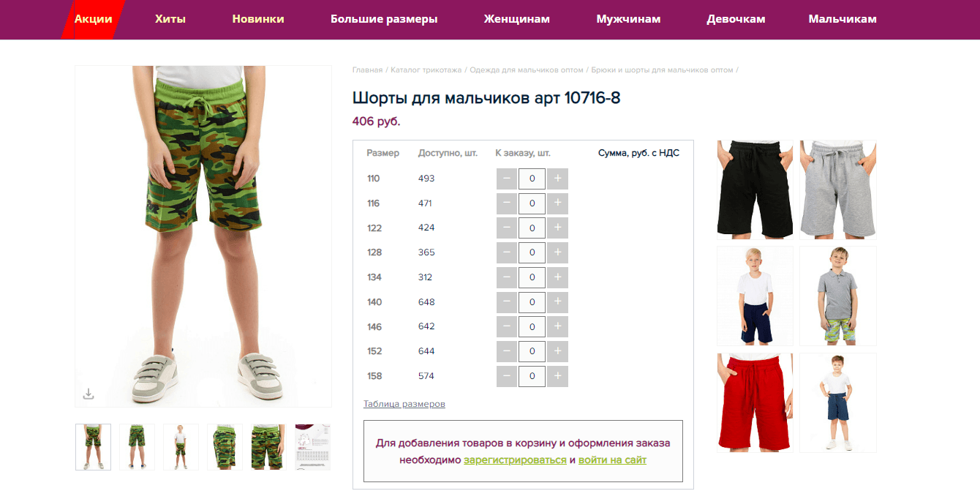Click the main camouflage shorts product image
Image resolution: width=980 pixels, height=491 pixels.
(203, 236)
